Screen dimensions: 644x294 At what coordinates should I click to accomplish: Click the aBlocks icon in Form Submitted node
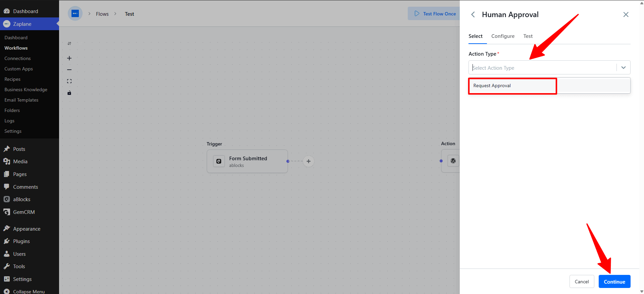(x=219, y=161)
